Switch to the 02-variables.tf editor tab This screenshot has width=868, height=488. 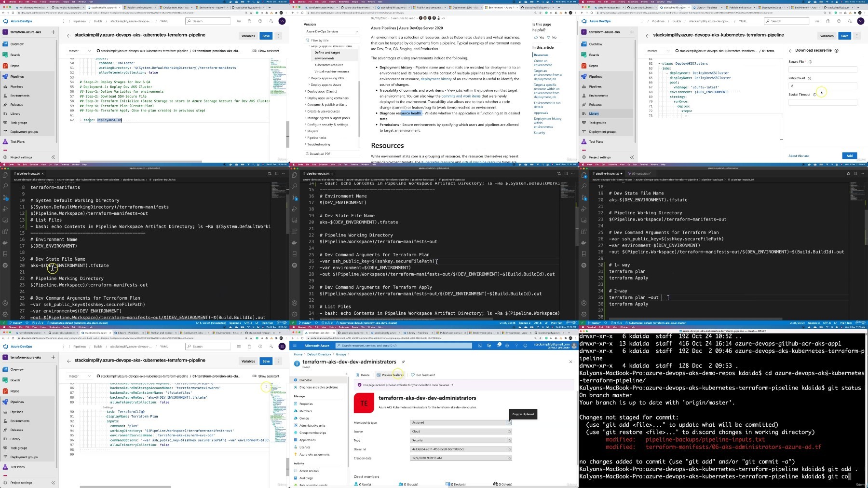pyautogui.click(x=641, y=173)
